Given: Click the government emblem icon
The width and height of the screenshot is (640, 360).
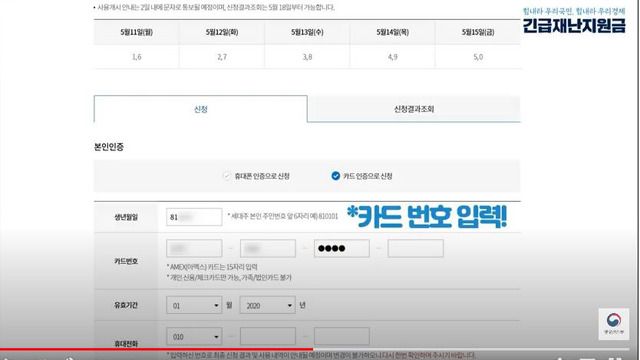Looking at the screenshot, I should click(613, 324).
